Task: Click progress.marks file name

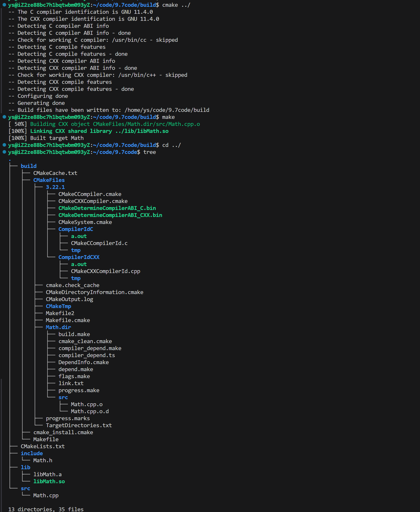Action: click(68, 419)
